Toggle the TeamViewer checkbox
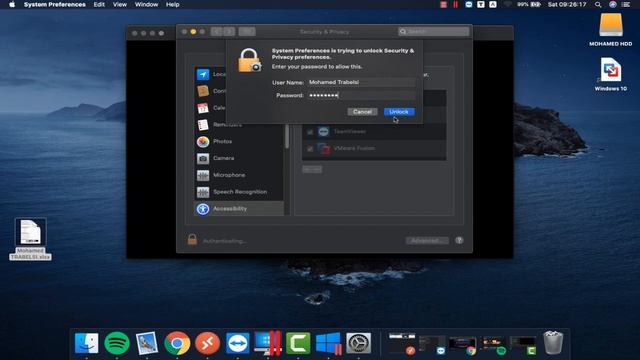640x360 pixels. [x=310, y=132]
